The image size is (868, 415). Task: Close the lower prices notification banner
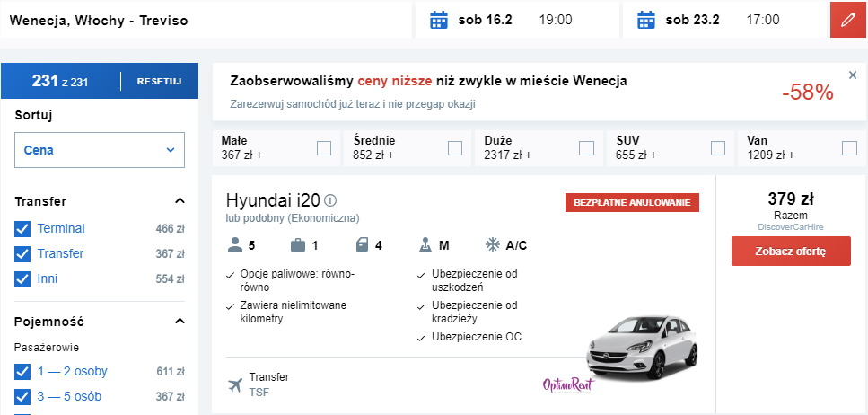point(853,75)
